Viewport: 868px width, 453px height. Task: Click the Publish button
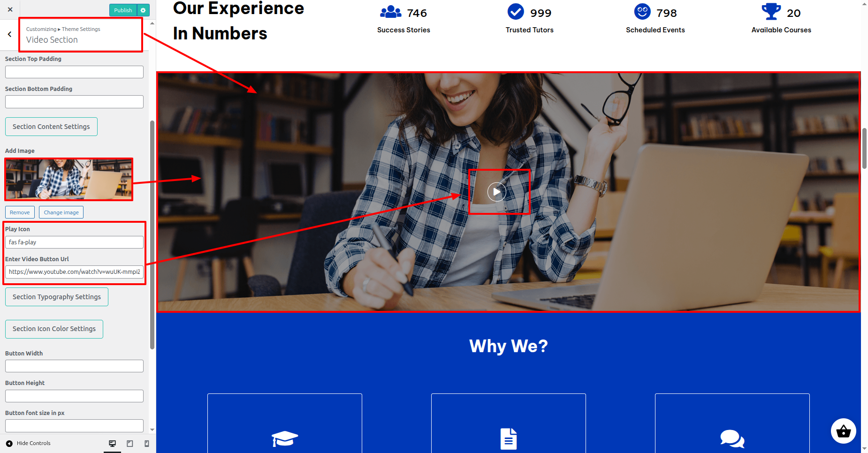coord(123,10)
